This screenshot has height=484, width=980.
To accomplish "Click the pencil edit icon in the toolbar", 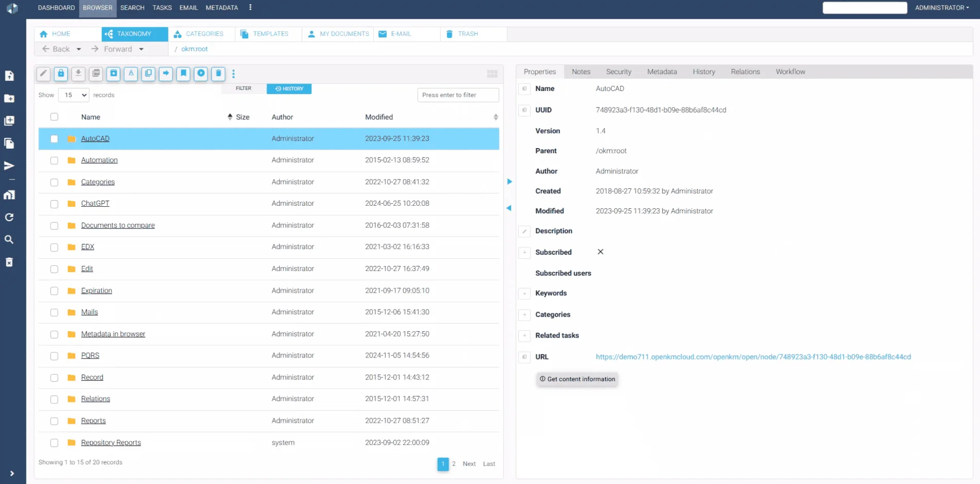I will [43, 74].
